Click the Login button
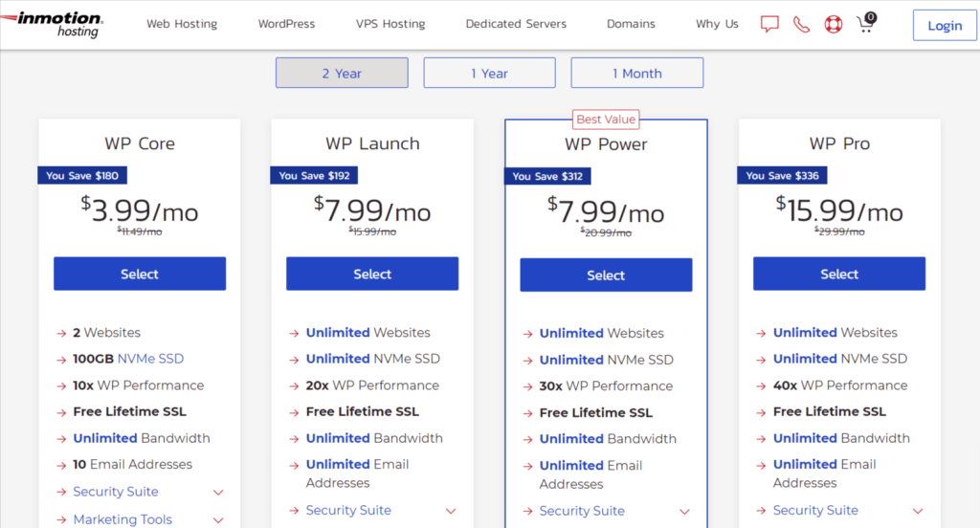The height and width of the screenshot is (528, 980). (945, 26)
